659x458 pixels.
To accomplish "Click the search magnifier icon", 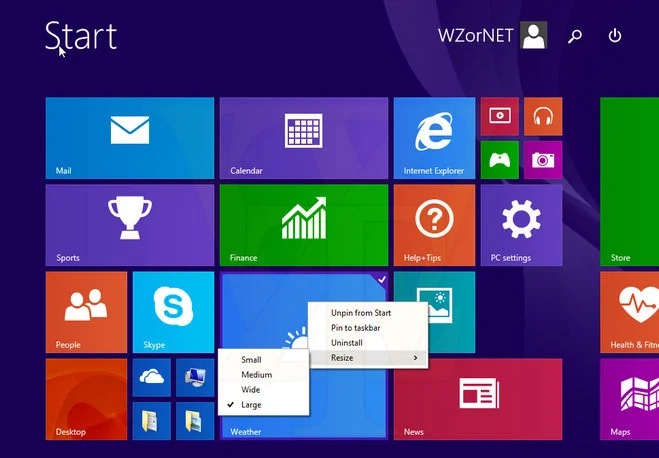I will click(x=575, y=36).
